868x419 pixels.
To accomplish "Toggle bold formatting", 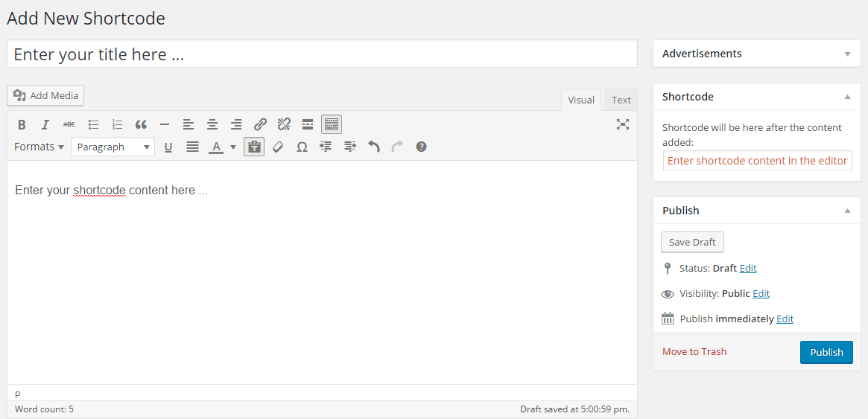I will coord(22,124).
